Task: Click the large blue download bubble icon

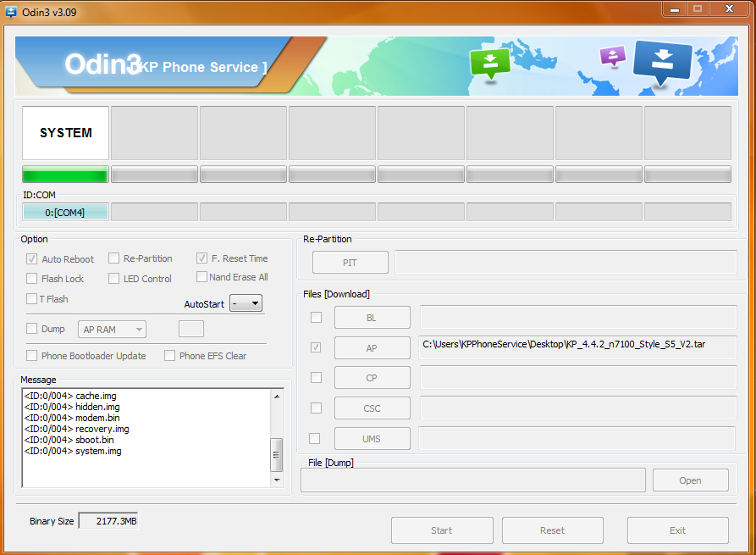Action: tap(663, 64)
